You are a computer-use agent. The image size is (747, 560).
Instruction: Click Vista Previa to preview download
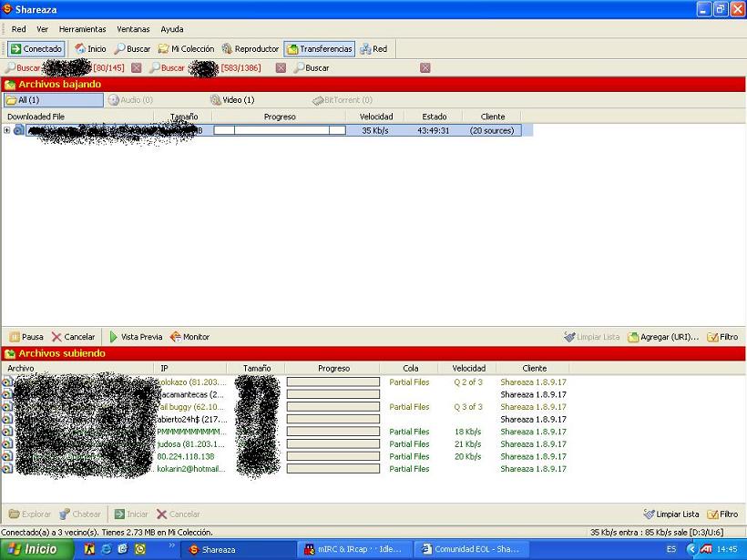click(x=135, y=337)
